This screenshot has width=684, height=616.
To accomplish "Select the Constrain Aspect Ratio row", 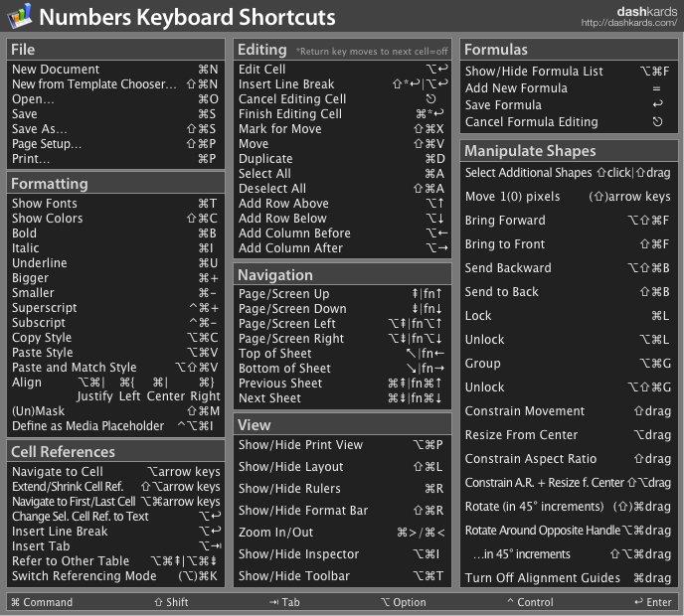I will (x=570, y=459).
